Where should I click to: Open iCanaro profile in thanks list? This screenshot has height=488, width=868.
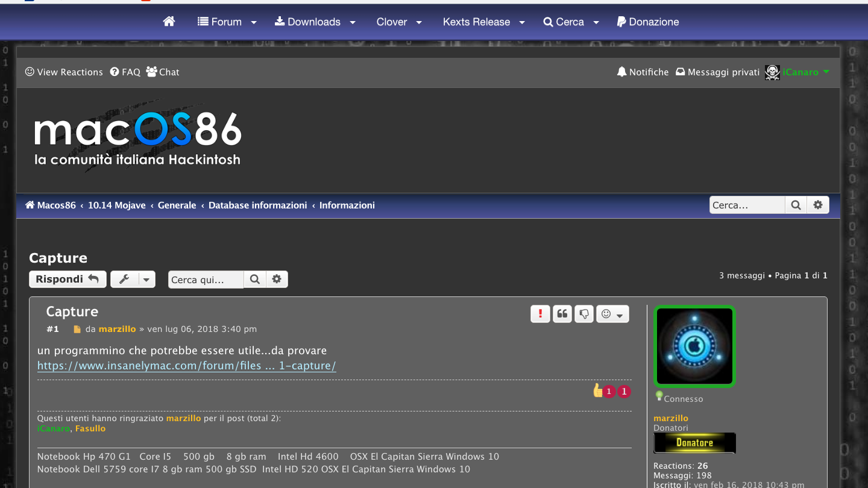click(x=53, y=428)
